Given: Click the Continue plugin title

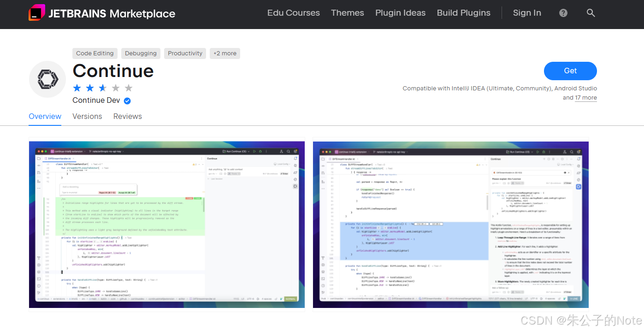Looking at the screenshot, I should 113,71.
